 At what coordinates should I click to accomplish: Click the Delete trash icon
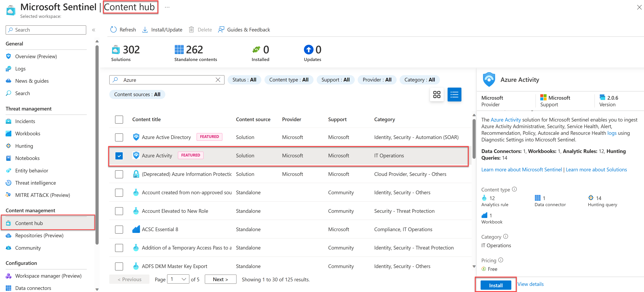[191, 30]
